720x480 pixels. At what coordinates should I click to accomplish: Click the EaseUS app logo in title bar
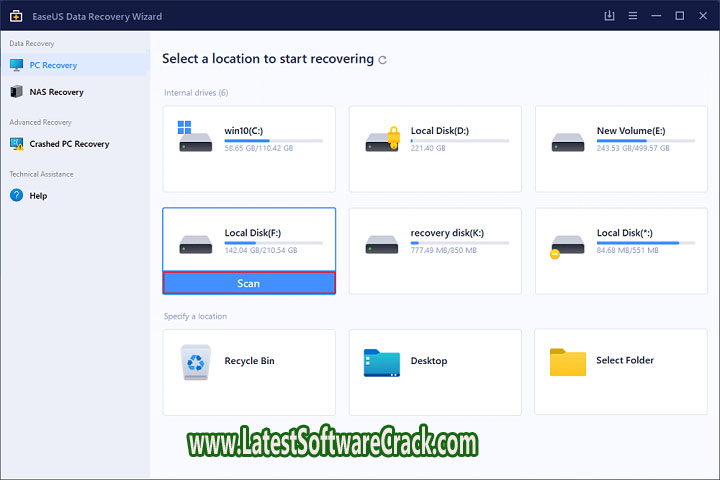tap(14, 16)
